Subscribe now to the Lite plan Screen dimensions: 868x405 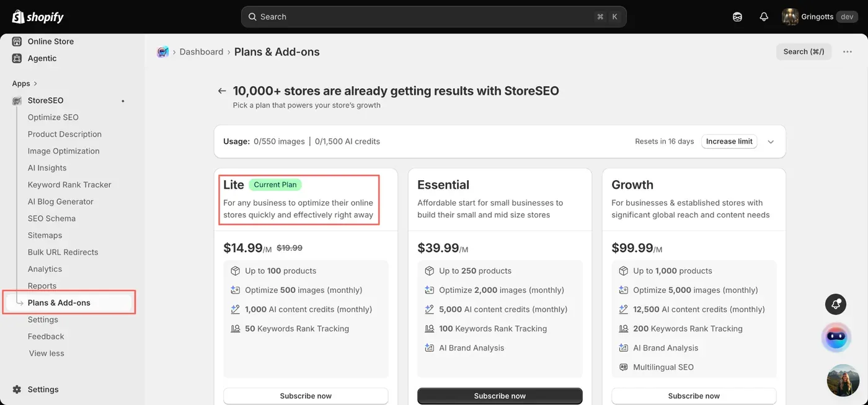(306, 396)
